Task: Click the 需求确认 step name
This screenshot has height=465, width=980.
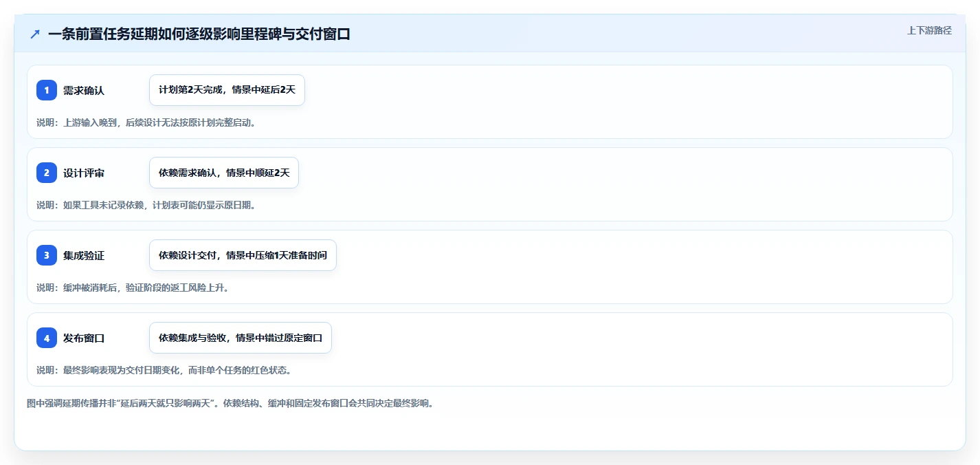Action: 84,90
